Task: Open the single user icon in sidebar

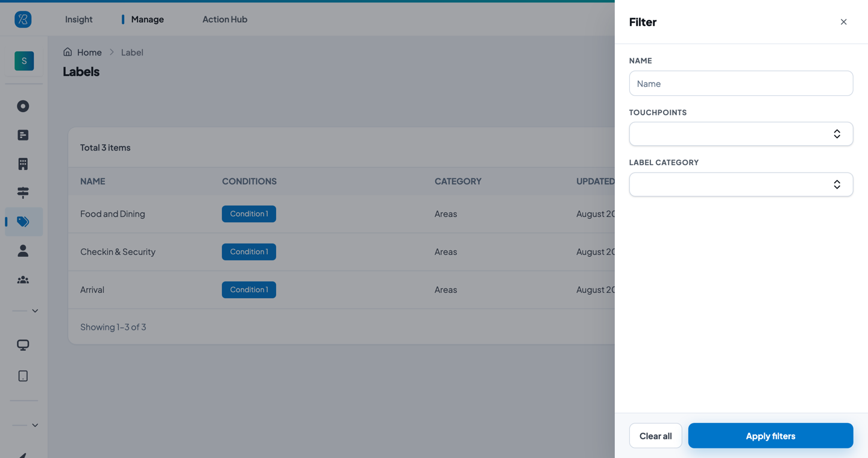Action: 23,251
